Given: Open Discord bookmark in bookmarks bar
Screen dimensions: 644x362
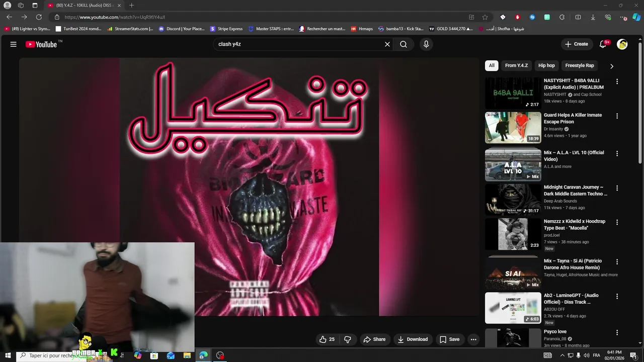Looking at the screenshot, I should click(x=182, y=29).
